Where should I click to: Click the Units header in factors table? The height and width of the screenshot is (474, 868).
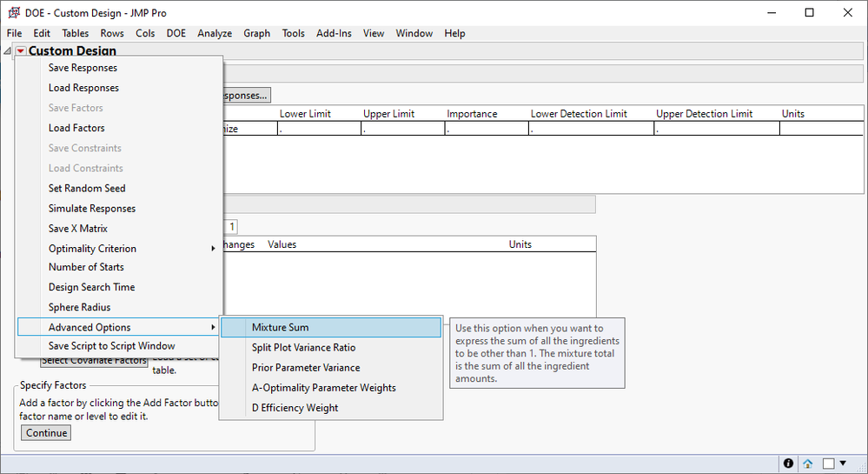[520, 244]
